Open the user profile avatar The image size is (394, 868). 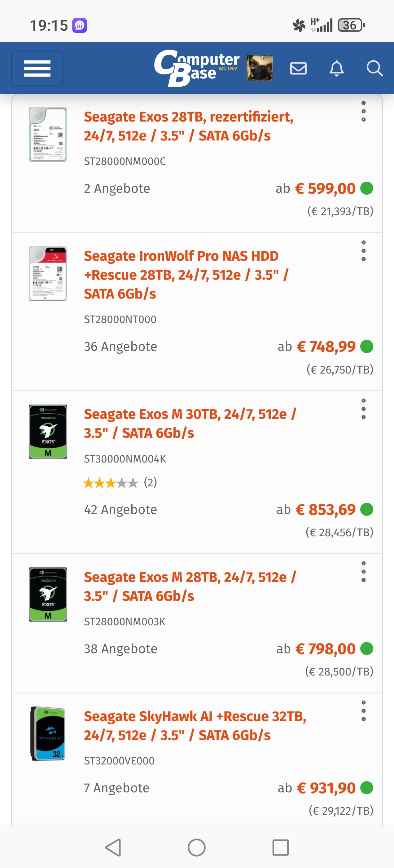pyautogui.click(x=259, y=68)
